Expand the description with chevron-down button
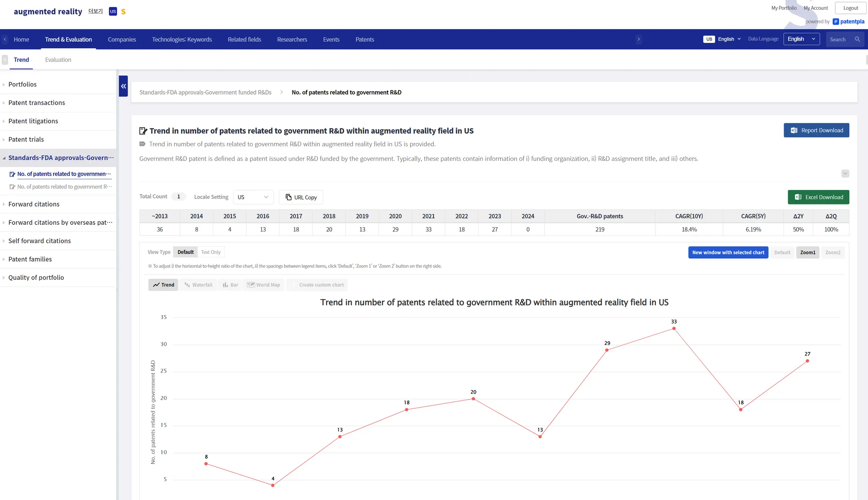This screenshot has height=500, width=868. click(x=845, y=173)
